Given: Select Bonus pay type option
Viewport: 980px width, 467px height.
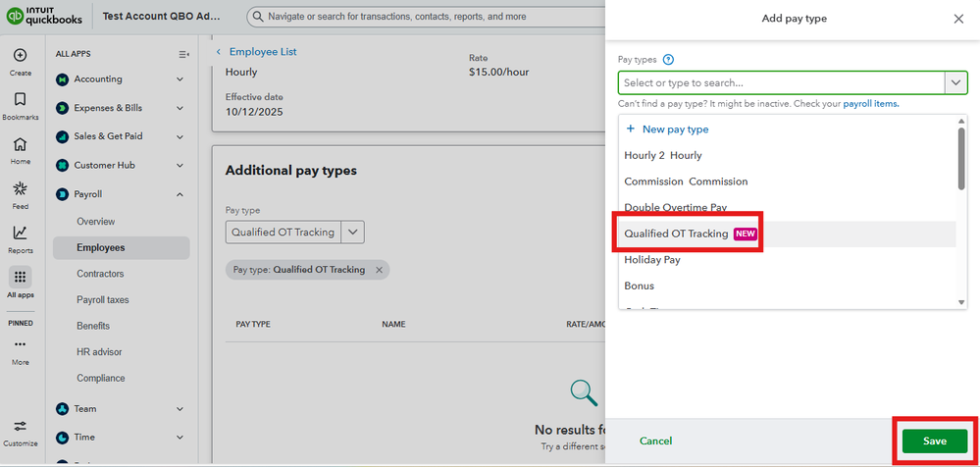Looking at the screenshot, I should (787, 285).
